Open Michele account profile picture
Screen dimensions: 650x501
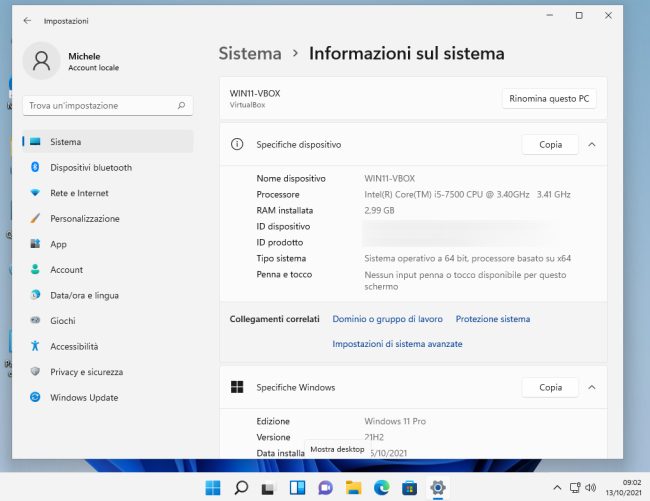tap(41, 61)
